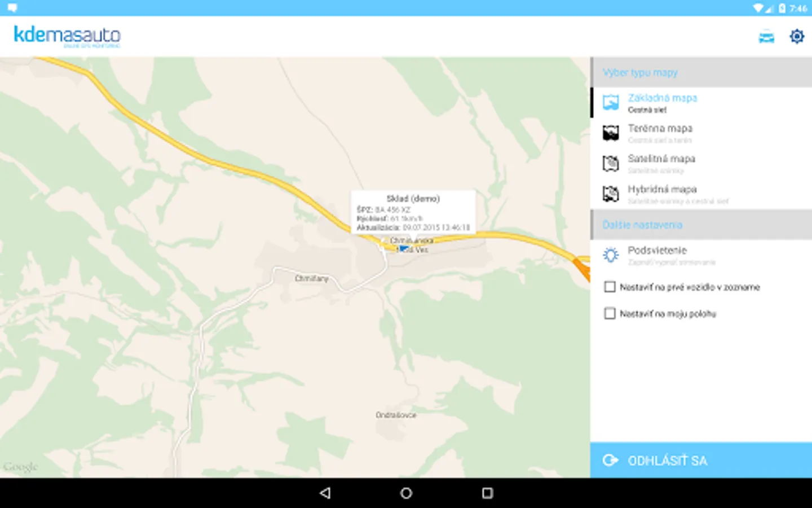Tap Android home navigation button
812x508 pixels.
pos(406,493)
